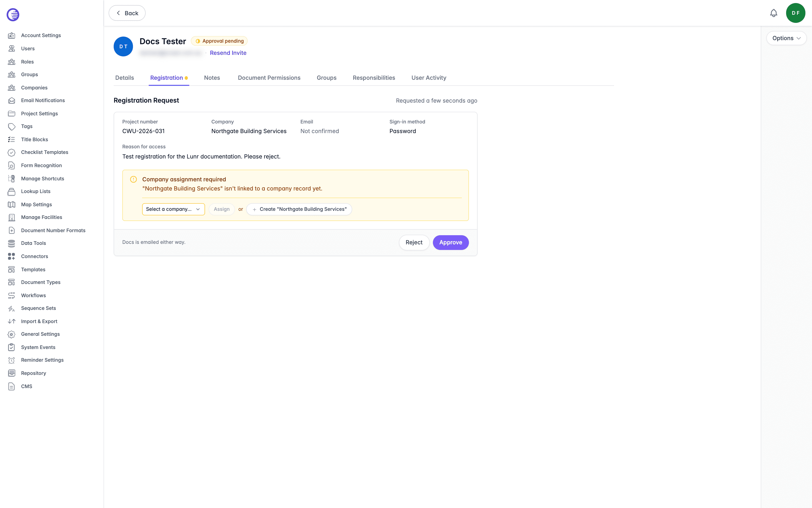Open the Groups tab

pyautogui.click(x=327, y=78)
